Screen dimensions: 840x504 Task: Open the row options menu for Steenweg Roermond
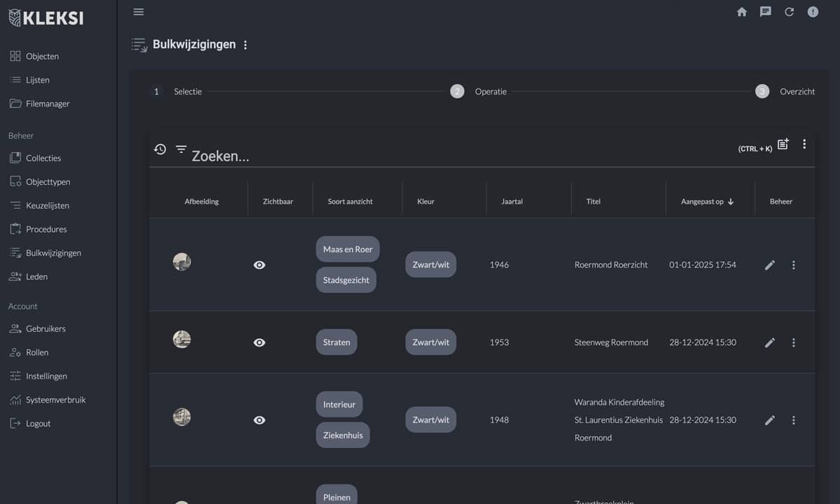(x=794, y=343)
